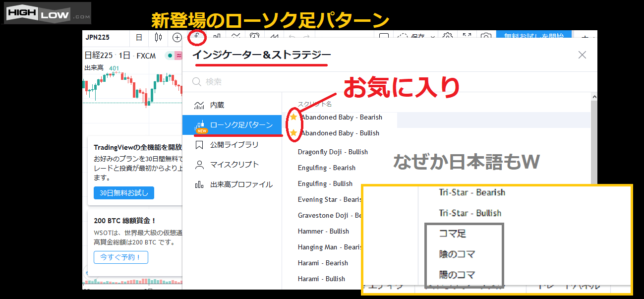Close the indicators & strategies dialog
Image resolution: width=644 pixels, height=299 pixels.
point(582,55)
